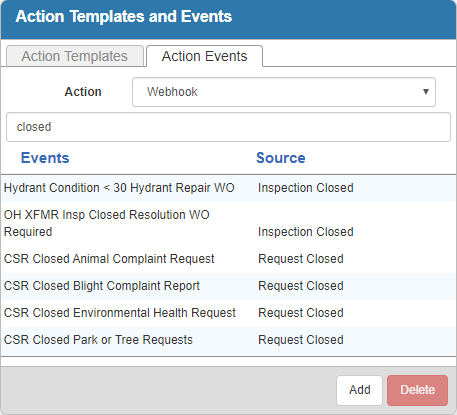Select the Action Events tab
Image resolution: width=457 pixels, height=415 pixels.
tap(204, 56)
